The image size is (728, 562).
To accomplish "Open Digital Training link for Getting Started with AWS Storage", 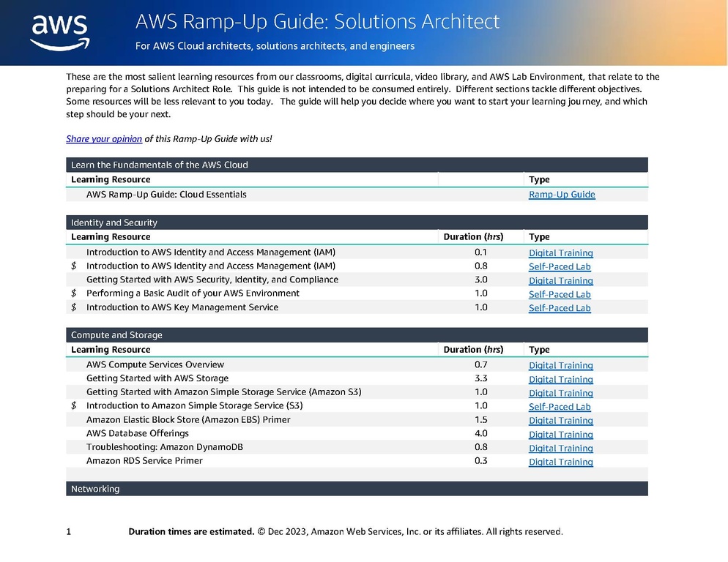I will coord(561,379).
